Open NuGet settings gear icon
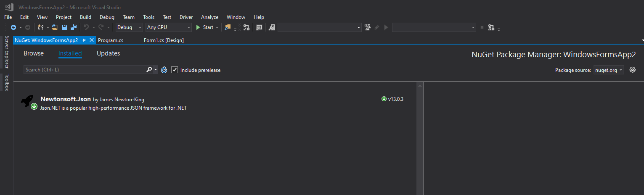644x195 pixels. click(x=632, y=70)
